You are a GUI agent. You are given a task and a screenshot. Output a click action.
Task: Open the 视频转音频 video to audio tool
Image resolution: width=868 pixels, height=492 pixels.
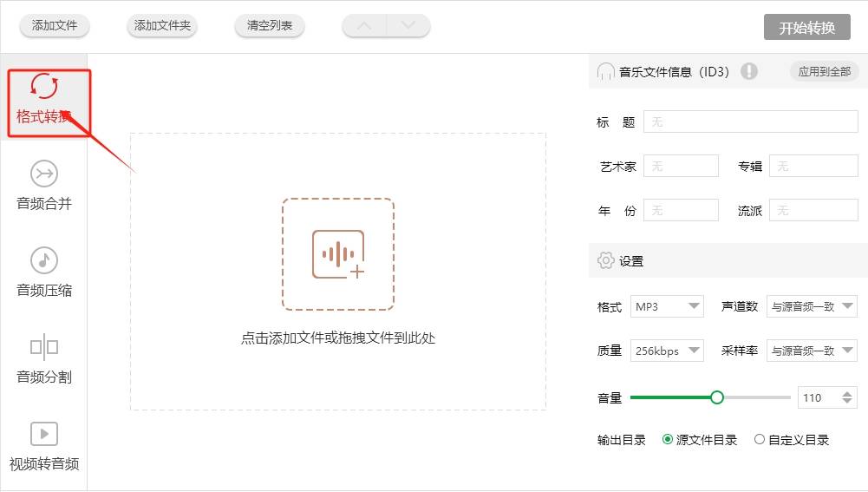coord(43,434)
